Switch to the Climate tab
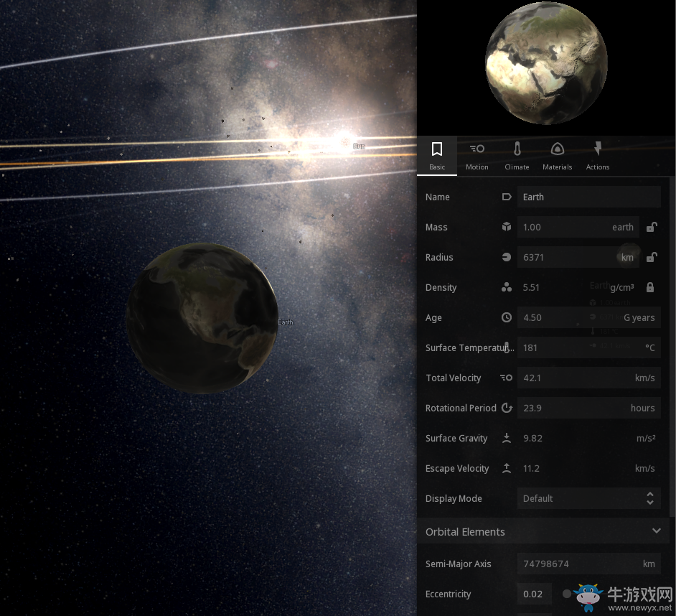The image size is (676, 616). 517,156
